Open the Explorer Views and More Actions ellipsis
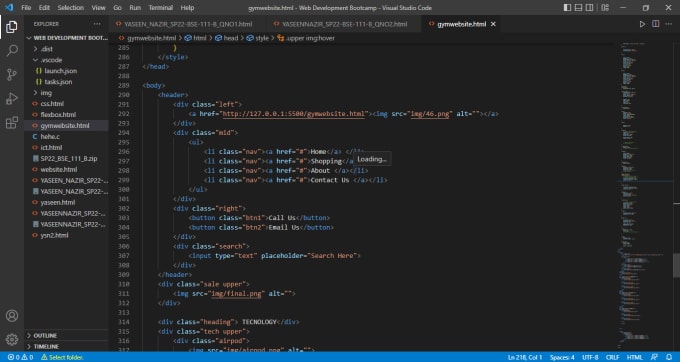The image size is (680, 362). click(x=97, y=24)
